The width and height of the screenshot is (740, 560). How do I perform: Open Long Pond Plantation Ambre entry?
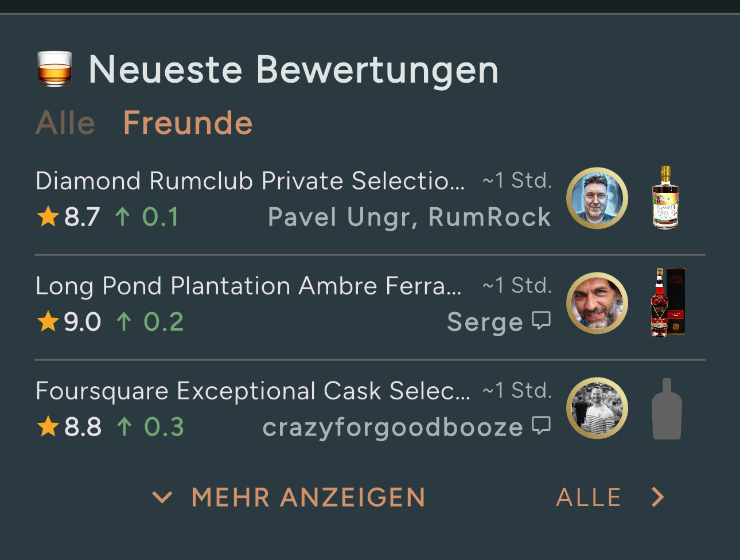pos(248,286)
